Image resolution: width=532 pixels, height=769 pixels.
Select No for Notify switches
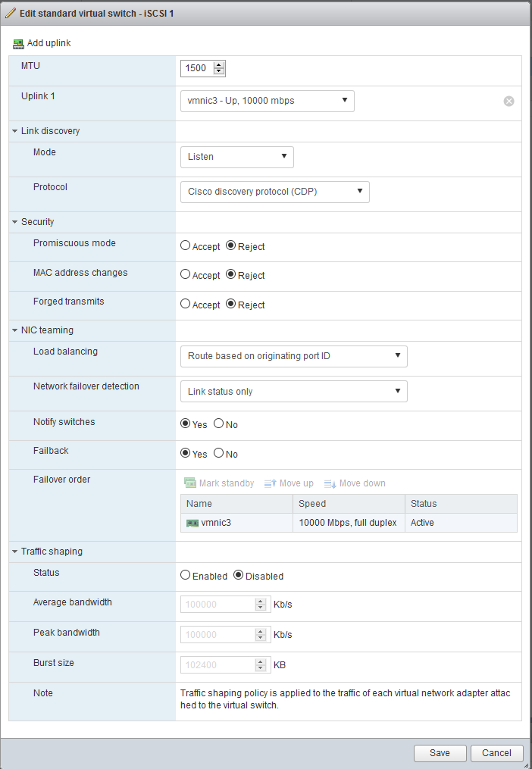218,424
